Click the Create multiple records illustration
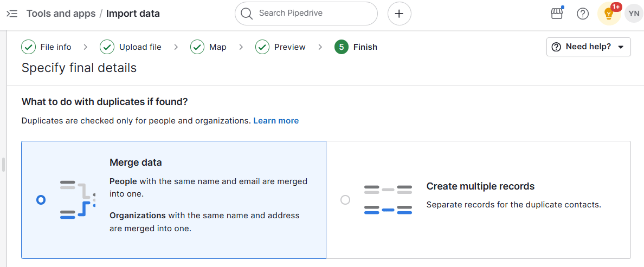The image size is (644, 267). [388, 200]
